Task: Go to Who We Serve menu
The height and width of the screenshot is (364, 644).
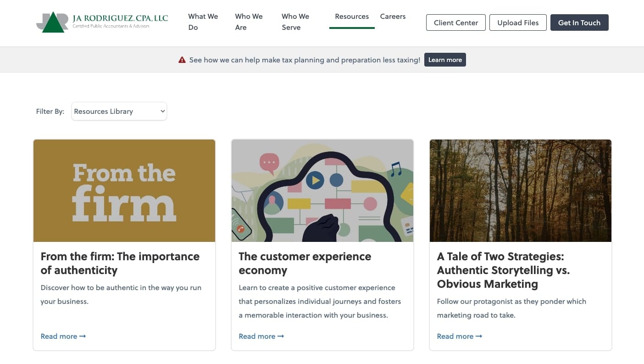Action: click(x=295, y=22)
